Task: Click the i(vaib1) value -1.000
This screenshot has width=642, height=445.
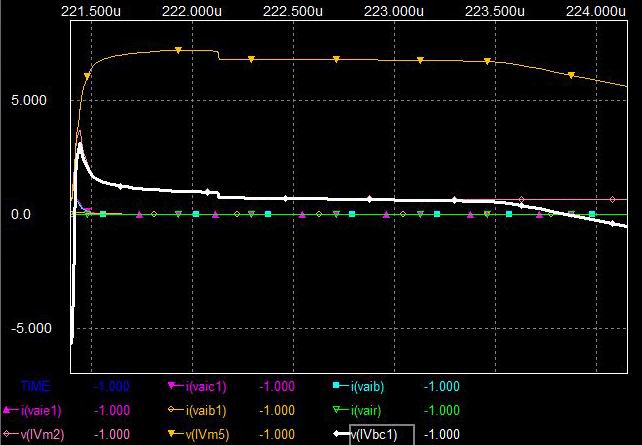Action: tap(277, 411)
